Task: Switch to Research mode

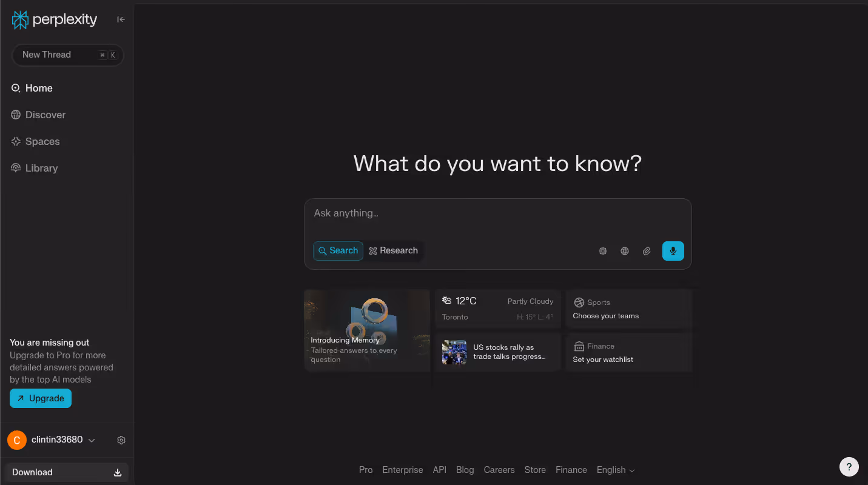Action: [x=393, y=250]
